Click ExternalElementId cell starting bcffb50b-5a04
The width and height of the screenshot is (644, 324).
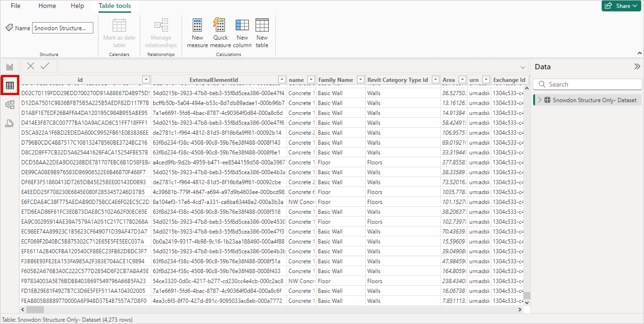(x=219, y=103)
